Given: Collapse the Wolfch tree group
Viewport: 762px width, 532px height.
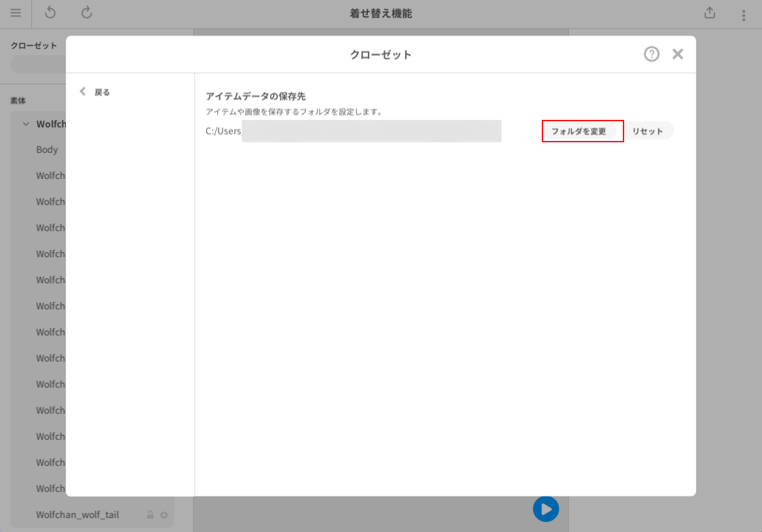Looking at the screenshot, I should [x=26, y=124].
